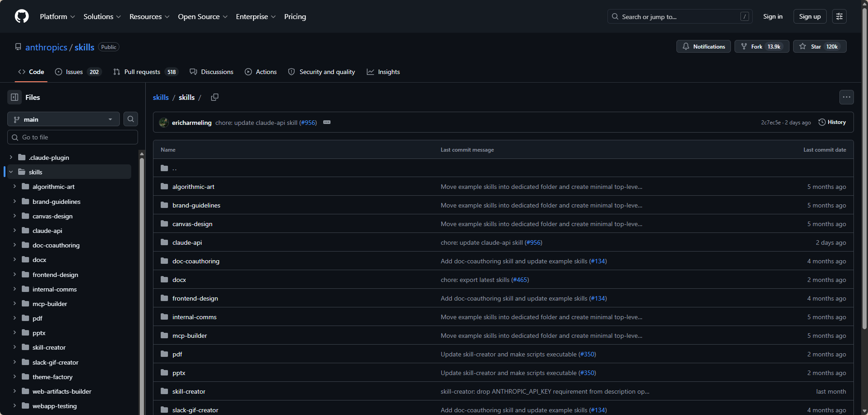This screenshot has height=415, width=868.
Task: Expand the Solutions menu
Action: coord(102,16)
